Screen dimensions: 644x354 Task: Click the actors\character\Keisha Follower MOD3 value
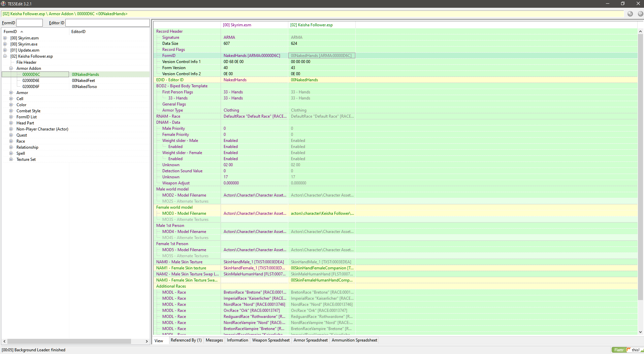point(322,213)
